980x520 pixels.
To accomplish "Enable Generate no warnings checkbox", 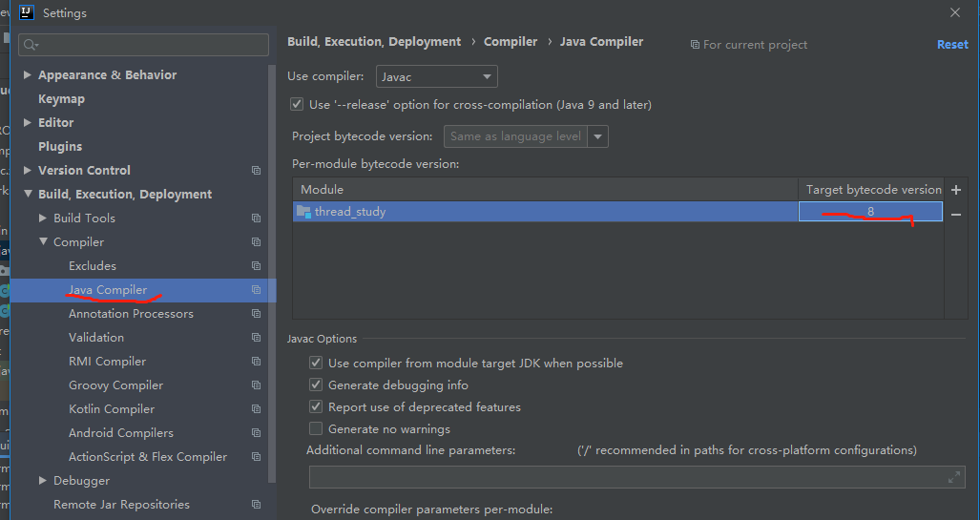I will click(316, 428).
